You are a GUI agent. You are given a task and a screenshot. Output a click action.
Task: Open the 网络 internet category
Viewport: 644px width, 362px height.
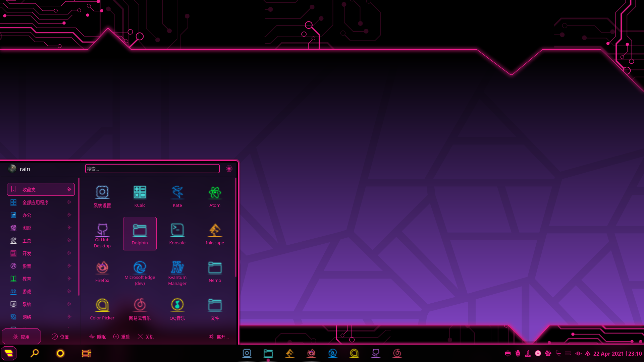[41, 317]
